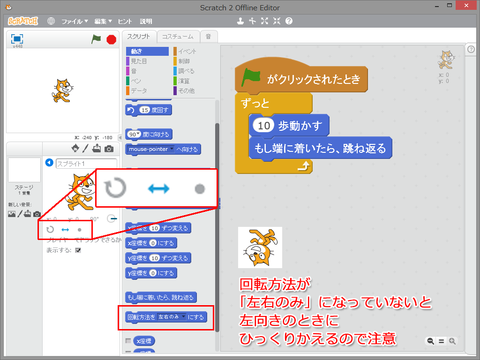This screenshot has width=480, height=360.
Task: Toggle the 表示する visibility checkbox
Action: tap(78, 250)
